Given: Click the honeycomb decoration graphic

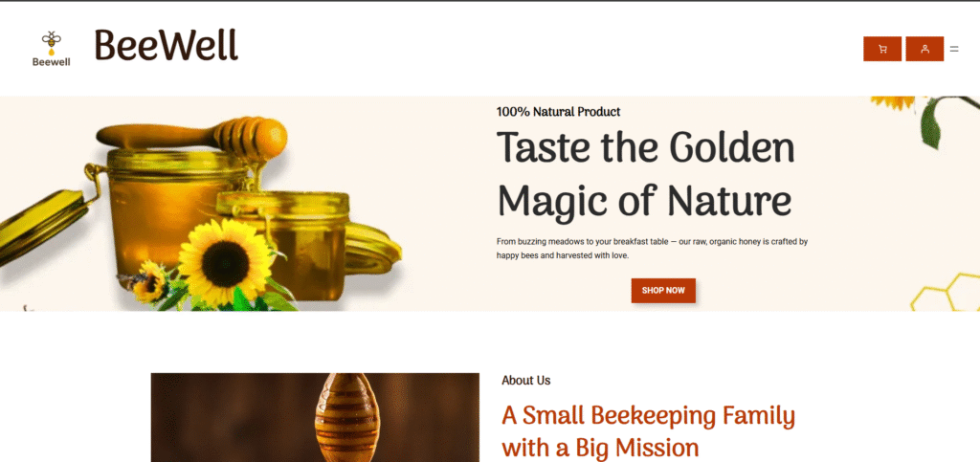Looking at the screenshot, I should tap(945, 292).
